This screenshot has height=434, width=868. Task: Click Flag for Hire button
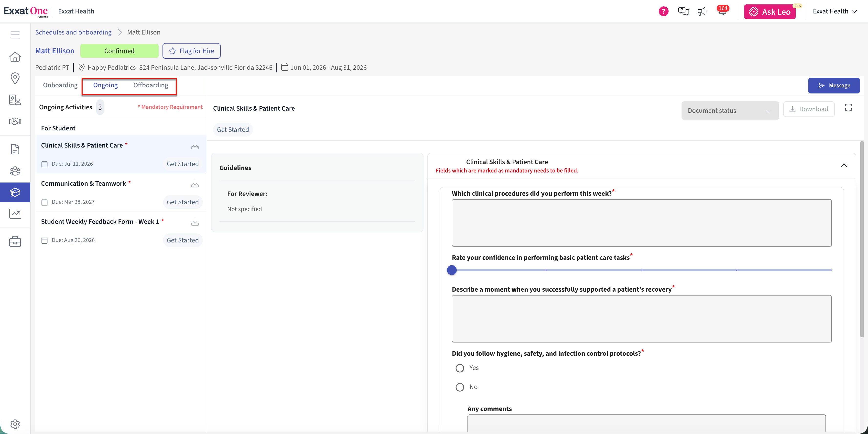(191, 51)
